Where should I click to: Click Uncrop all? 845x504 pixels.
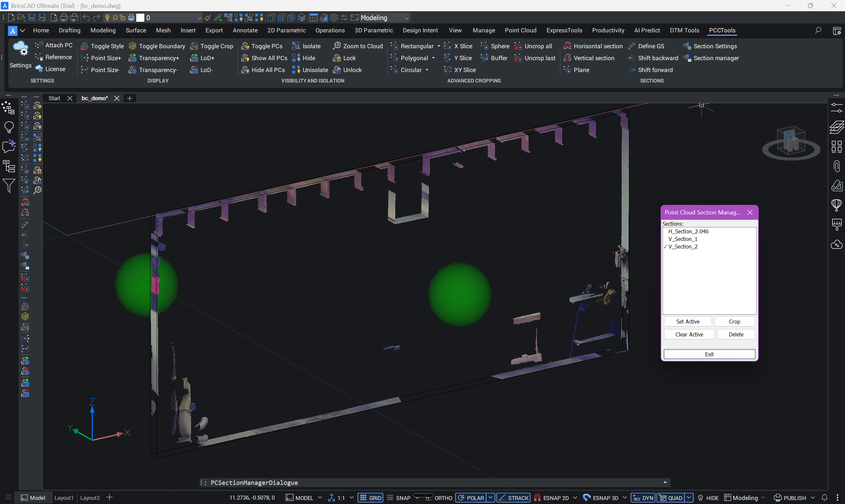533,46
